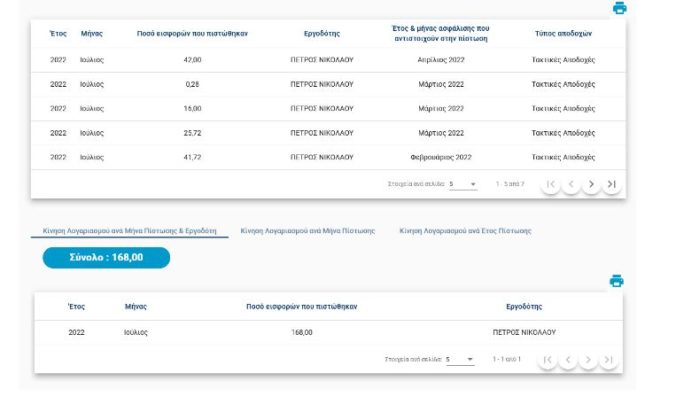Select the row with amount 42,00
Viewport: 676px width, 412px height.
click(x=330, y=59)
